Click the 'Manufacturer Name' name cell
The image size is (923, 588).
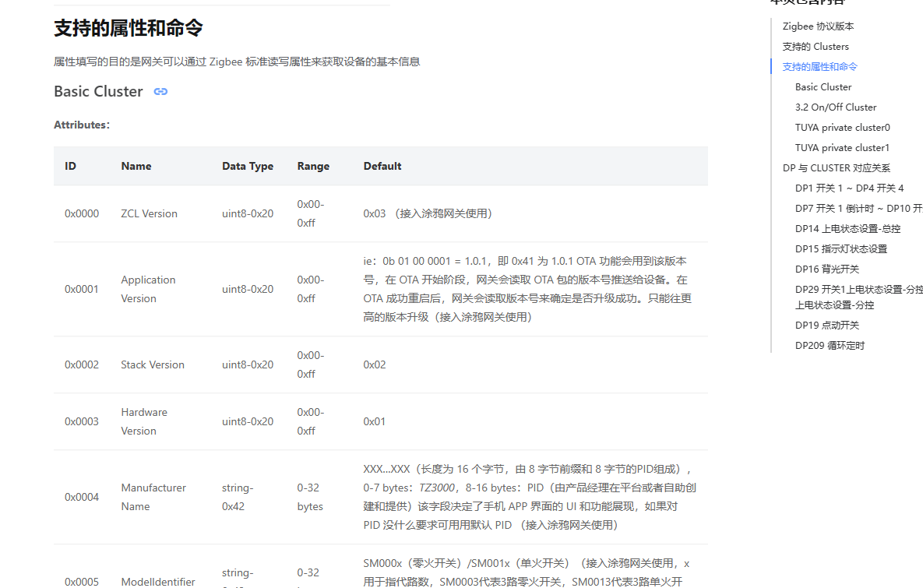pyautogui.click(x=153, y=497)
